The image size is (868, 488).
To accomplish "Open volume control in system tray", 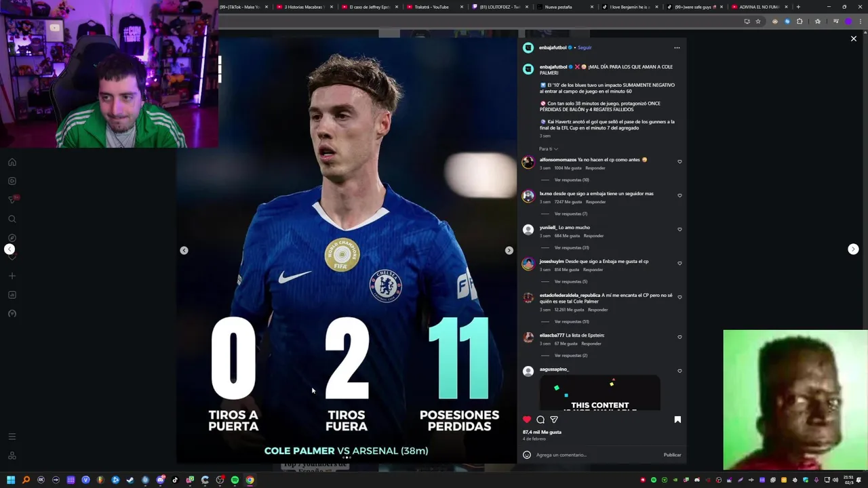I will tap(835, 480).
